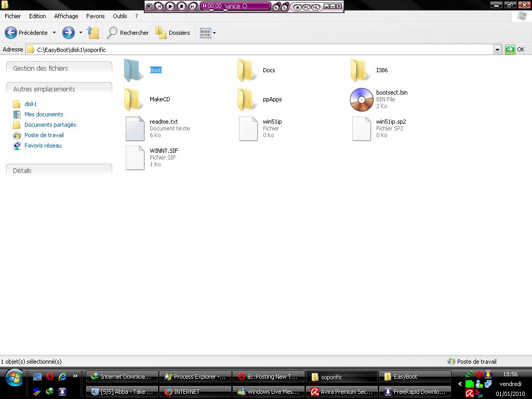Open Favoris réseau link
Screen dimensions: 532x399
[43, 145]
